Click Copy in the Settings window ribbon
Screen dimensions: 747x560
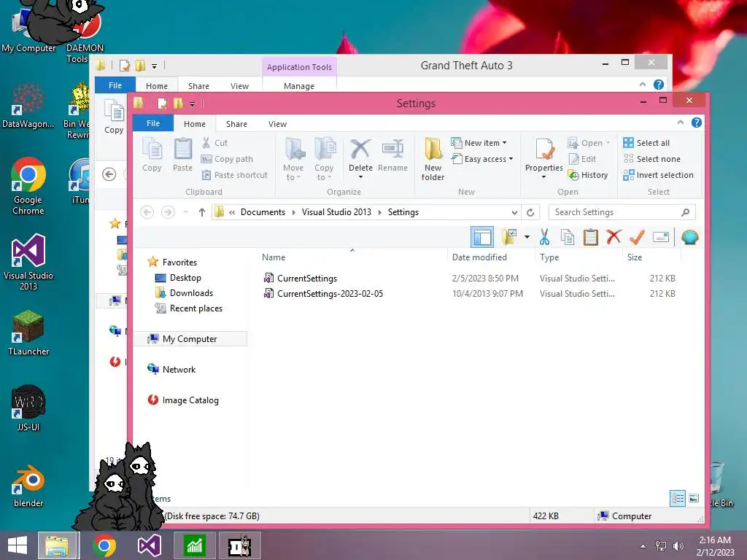[x=152, y=155]
